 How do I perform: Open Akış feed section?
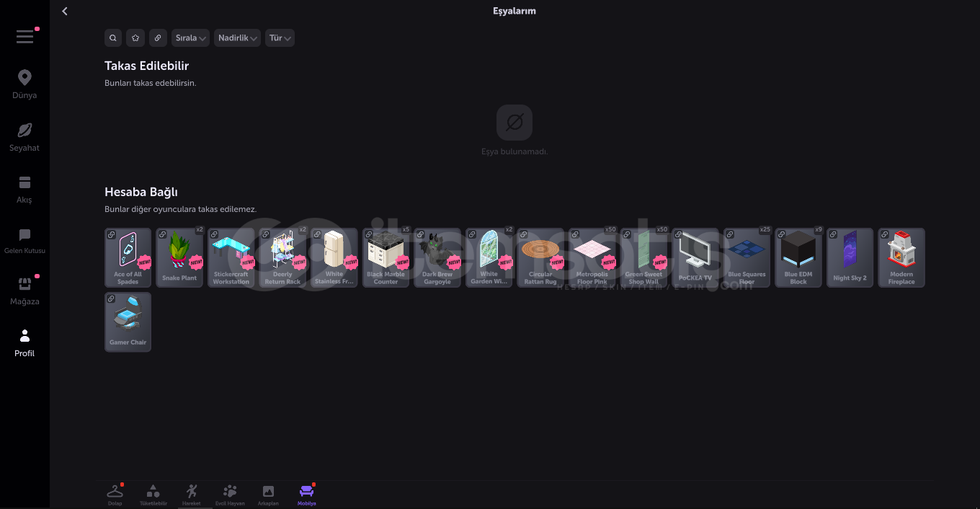(24, 189)
